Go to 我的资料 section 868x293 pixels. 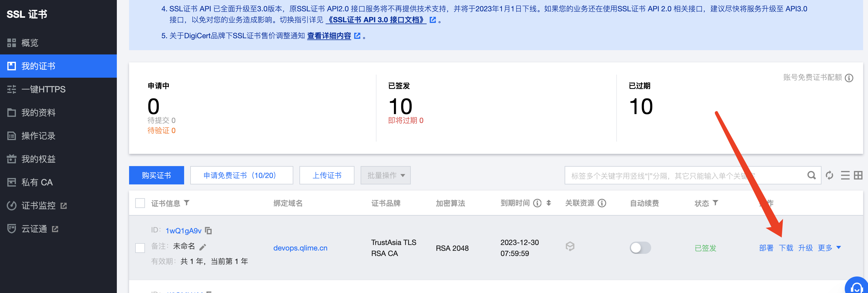58,113
